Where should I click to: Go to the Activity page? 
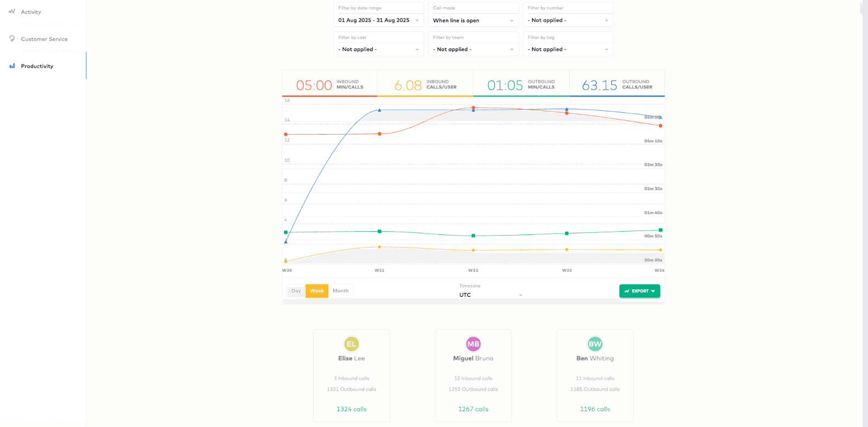click(x=31, y=12)
